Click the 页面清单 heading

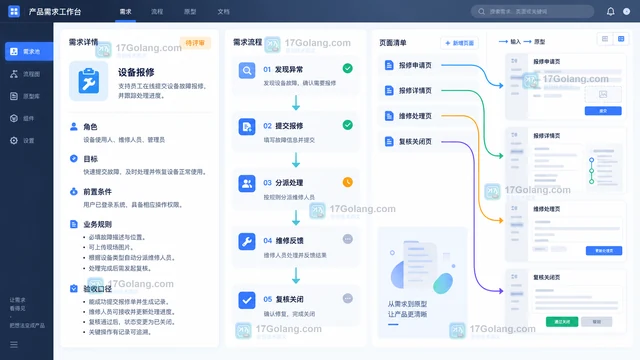[x=393, y=42]
